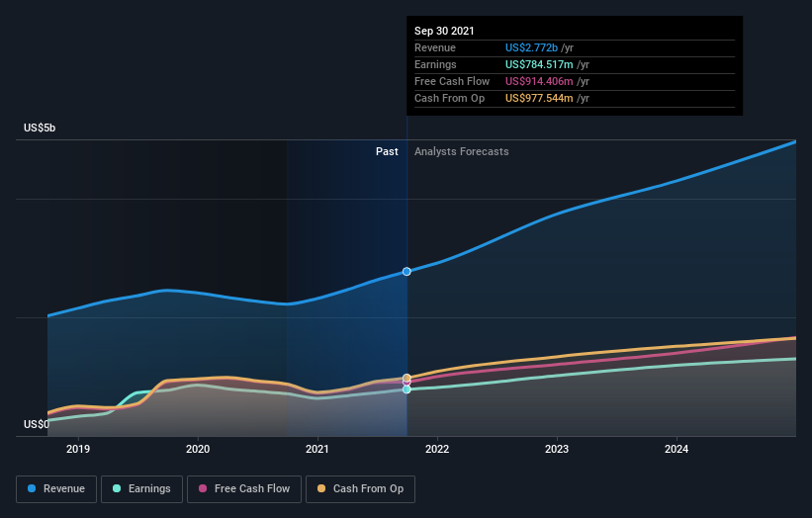Click the US$914.406m free cash flow value

coord(539,81)
